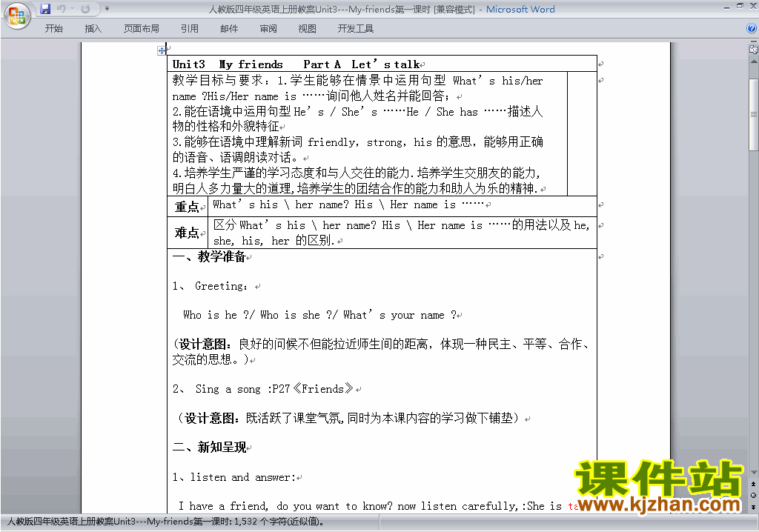
Task: Click the horizontal split bar above the ruler icon
Action: [754, 41]
